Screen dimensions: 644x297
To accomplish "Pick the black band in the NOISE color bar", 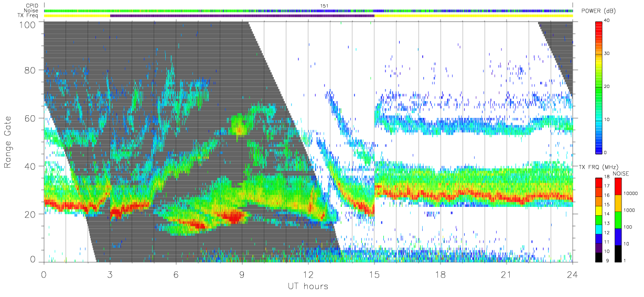I will pyautogui.click(x=619, y=252).
